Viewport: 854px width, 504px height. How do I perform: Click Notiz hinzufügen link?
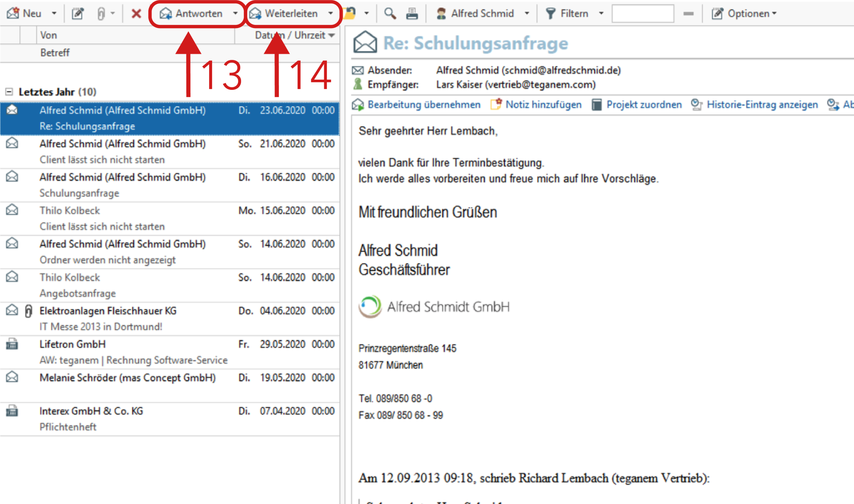pos(543,105)
